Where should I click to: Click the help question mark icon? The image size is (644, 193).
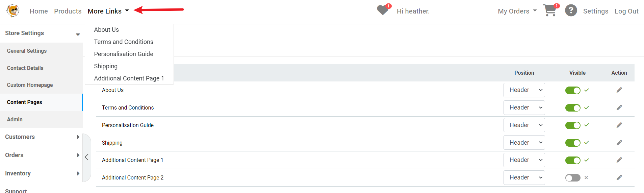pos(571,10)
